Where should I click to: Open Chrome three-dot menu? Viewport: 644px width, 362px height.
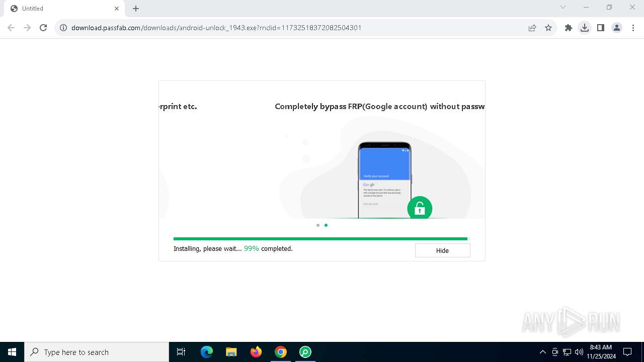(x=633, y=28)
